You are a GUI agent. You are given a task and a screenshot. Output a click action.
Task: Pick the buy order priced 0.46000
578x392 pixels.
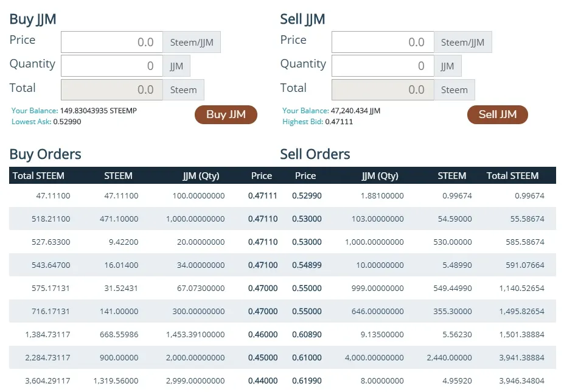coord(262,334)
